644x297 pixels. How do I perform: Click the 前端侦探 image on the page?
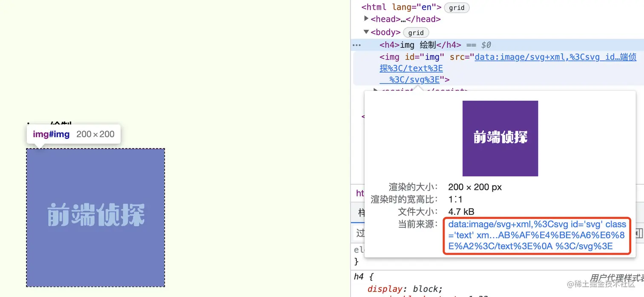click(x=95, y=218)
